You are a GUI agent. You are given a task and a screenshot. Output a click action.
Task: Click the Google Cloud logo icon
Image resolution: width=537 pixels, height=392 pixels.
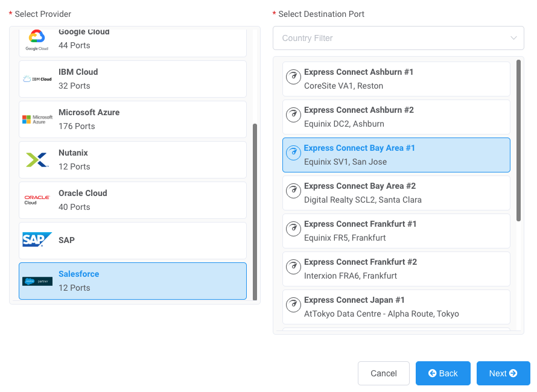tap(37, 40)
